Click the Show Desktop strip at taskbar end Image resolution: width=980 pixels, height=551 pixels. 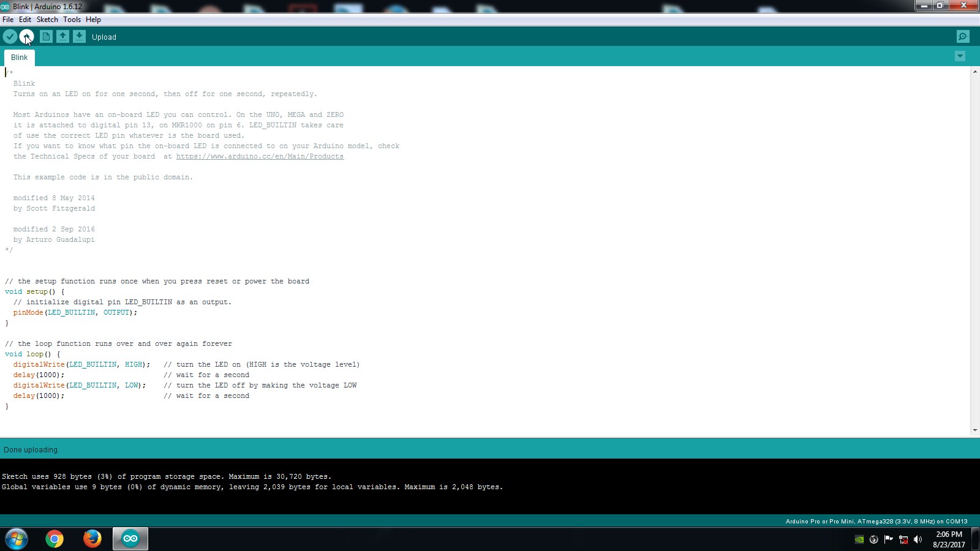pos(975,539)
